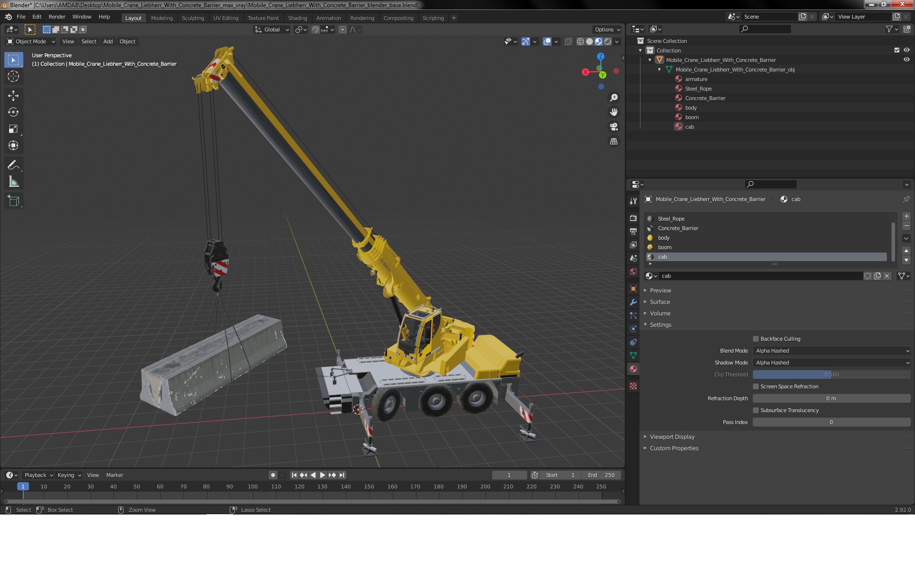This screenshot has height=588, width=915.
Task: Open Object Data properties tab icon
Action: pyautogui.click(x=633, y=355)
